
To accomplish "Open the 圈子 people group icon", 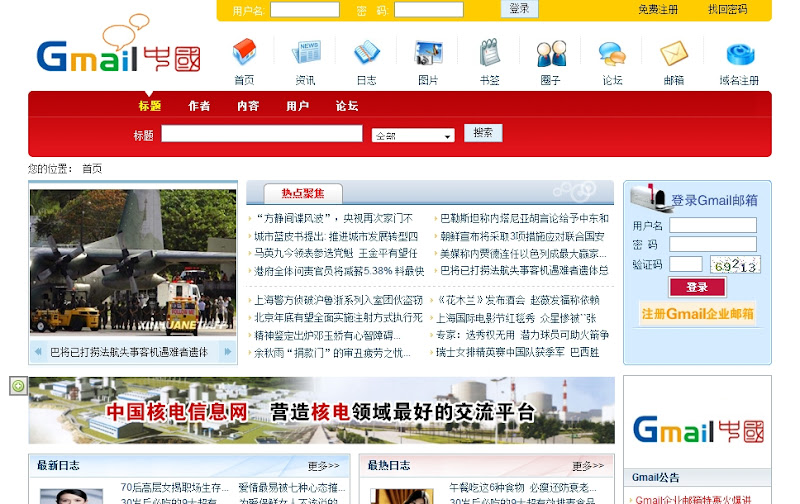I will (x=551, y=53).
